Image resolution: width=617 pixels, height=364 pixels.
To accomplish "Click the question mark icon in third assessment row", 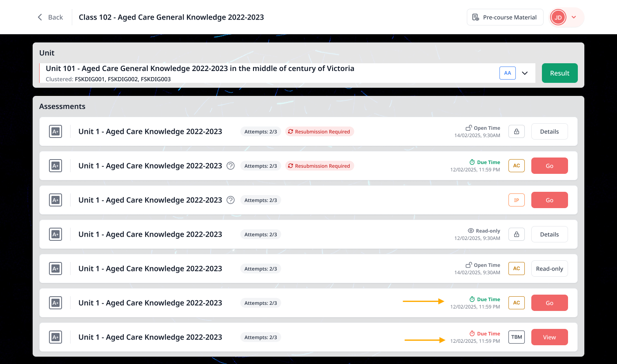I will click(x=231, y=200).
